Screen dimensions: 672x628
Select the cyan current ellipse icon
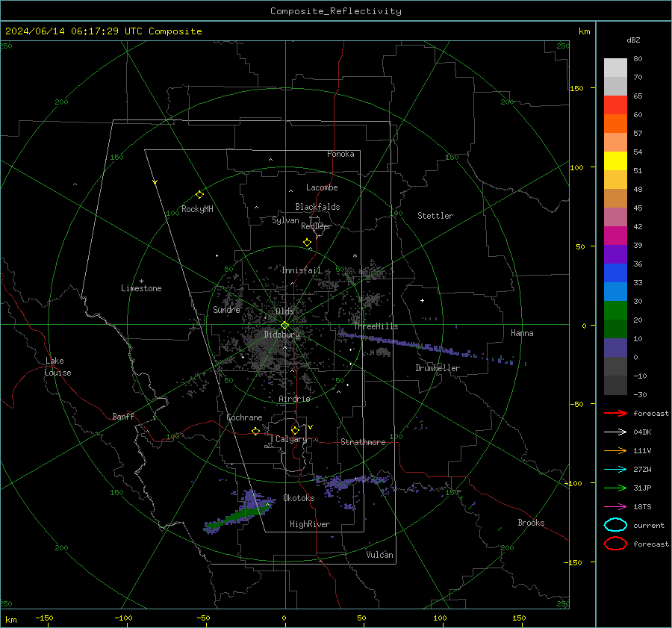pos(615,525)
